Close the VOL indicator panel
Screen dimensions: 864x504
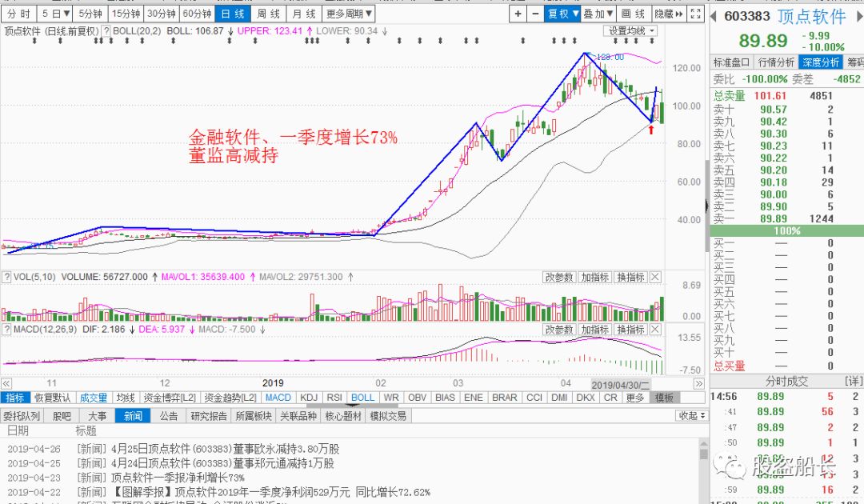[655, 277]
